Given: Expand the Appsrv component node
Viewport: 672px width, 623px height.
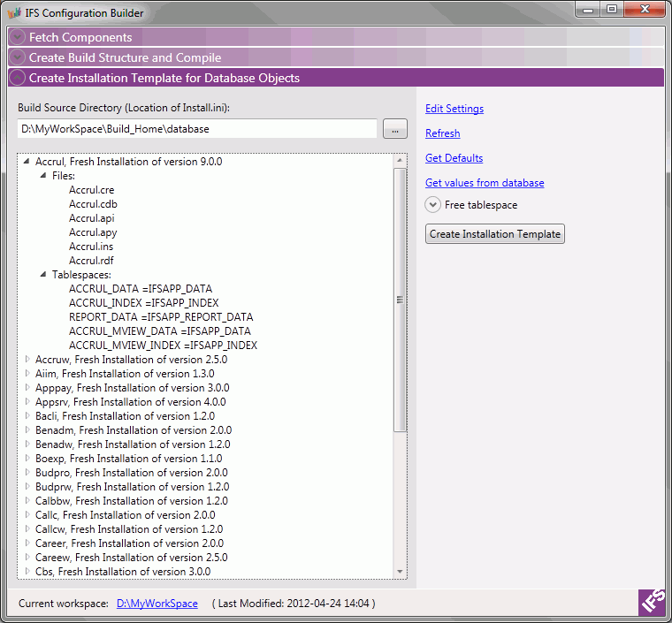Looking at the screenshot, I should [27, 401].
